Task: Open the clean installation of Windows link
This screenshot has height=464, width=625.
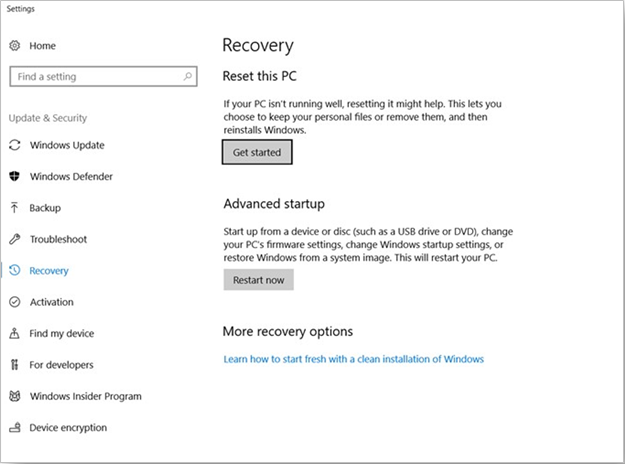Action: tap(354, 359)
